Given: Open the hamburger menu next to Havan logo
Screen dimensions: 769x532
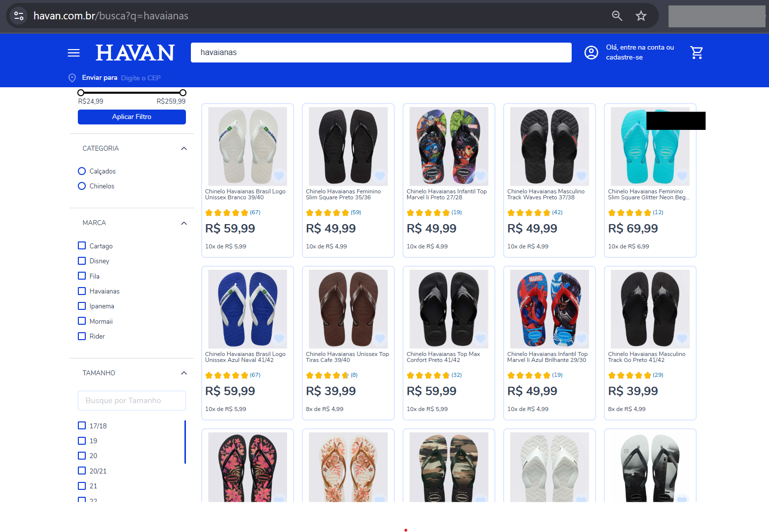Looking at the screenshot, I should pyautogui.click(x=73, y=53).
